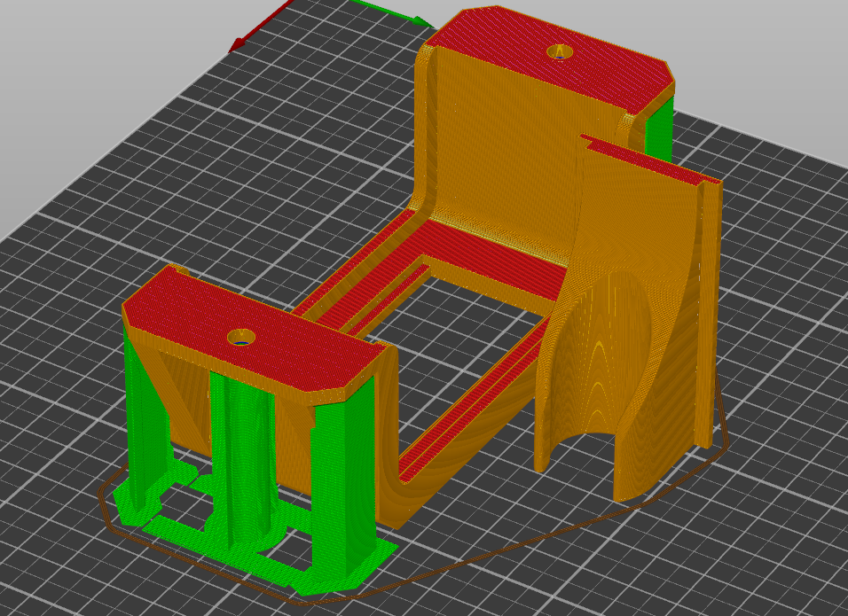Click the green support behind the rear platform

point(657,131)
